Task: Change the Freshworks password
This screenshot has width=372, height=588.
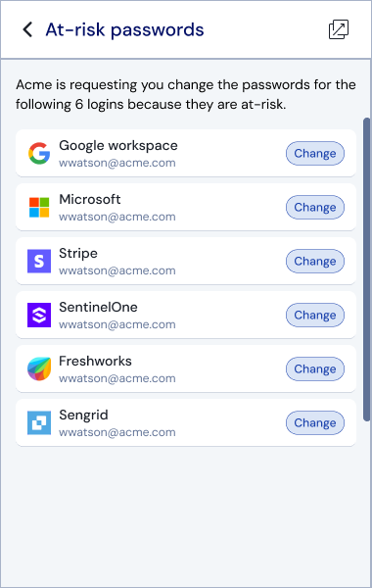Action: [x=315, y=369]
